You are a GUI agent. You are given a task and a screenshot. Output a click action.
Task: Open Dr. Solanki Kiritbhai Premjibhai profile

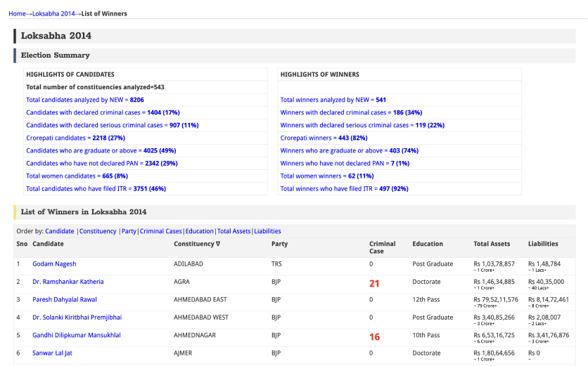coord(77,318)
